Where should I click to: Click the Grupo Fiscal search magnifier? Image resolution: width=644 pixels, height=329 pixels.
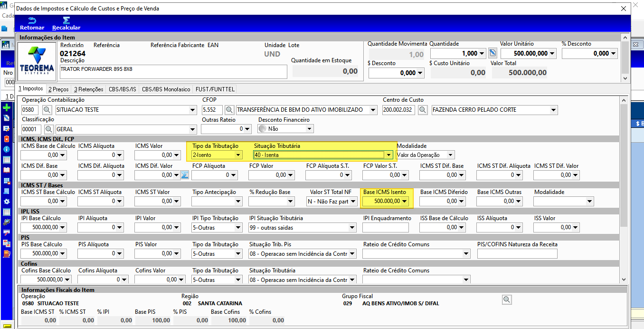(x=507, y=300)
